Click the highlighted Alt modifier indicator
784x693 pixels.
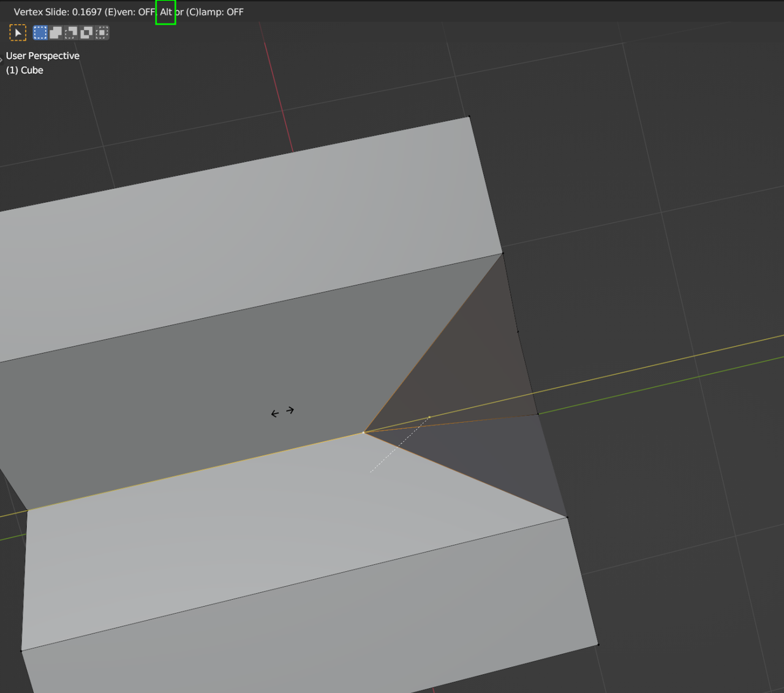(165, 12)
